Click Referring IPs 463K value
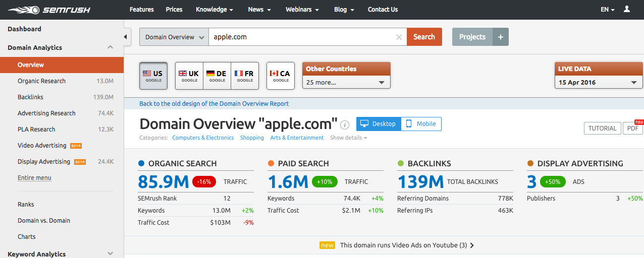 coord(505,211)
